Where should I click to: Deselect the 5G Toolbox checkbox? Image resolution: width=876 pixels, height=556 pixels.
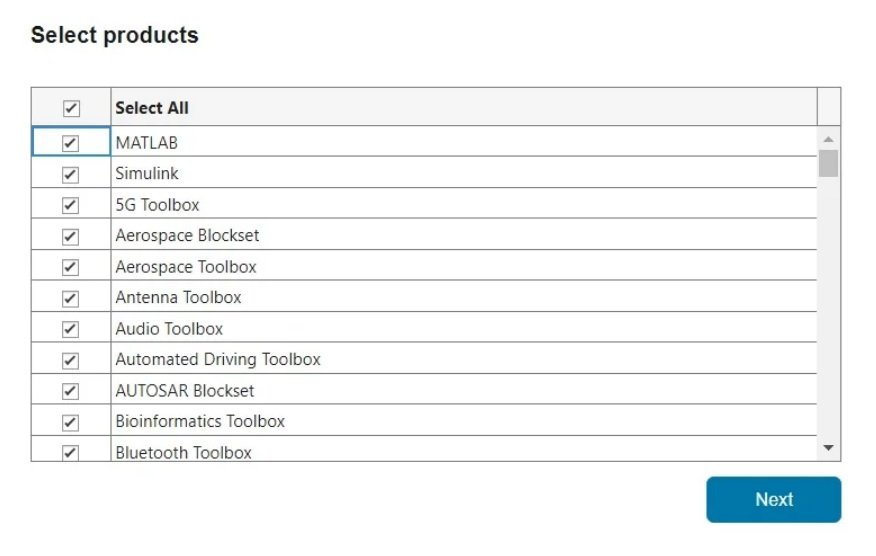[70, 205]
